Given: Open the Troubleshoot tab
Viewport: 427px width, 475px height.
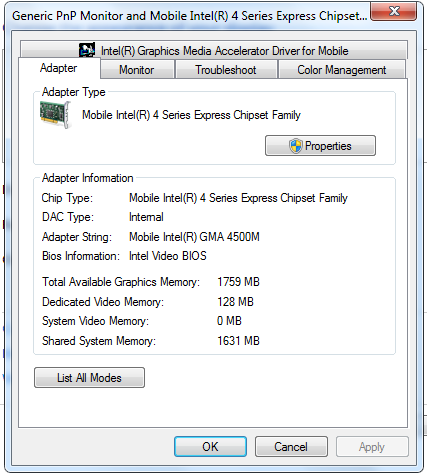Looking at the screenshot, I should (x=226, y=70).
